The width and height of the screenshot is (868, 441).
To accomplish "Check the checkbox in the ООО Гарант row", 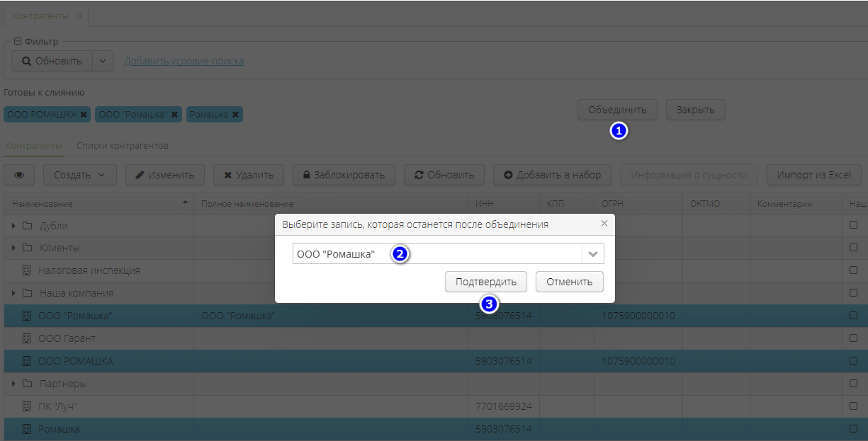I will point(854,338).
